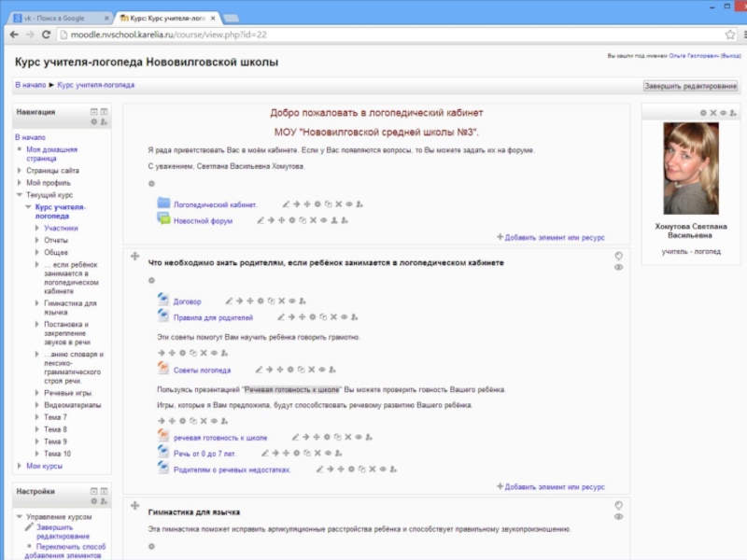
Task: Click the pencil rename icon next to Логопедический кабинет
Action: (286, 204)
